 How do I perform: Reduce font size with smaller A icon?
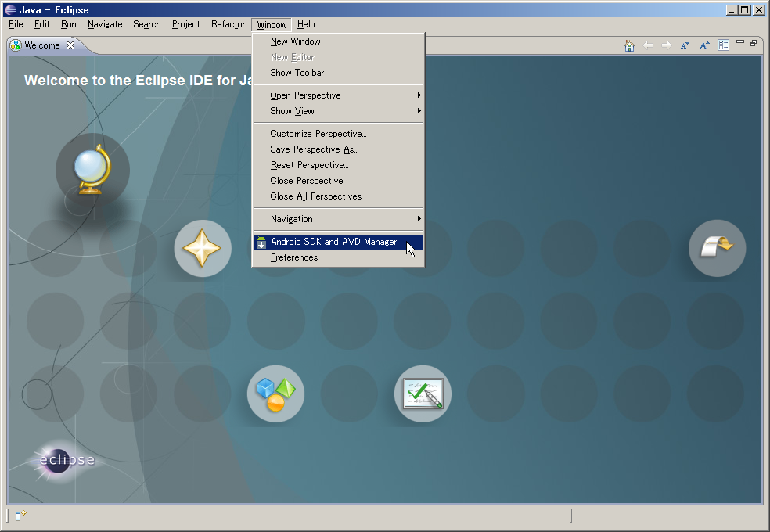click(685, 45)
